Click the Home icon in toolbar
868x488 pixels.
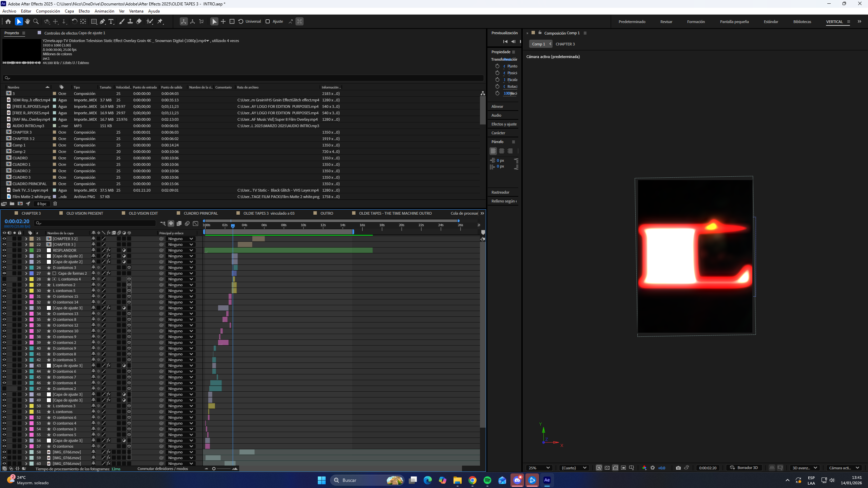8,21
